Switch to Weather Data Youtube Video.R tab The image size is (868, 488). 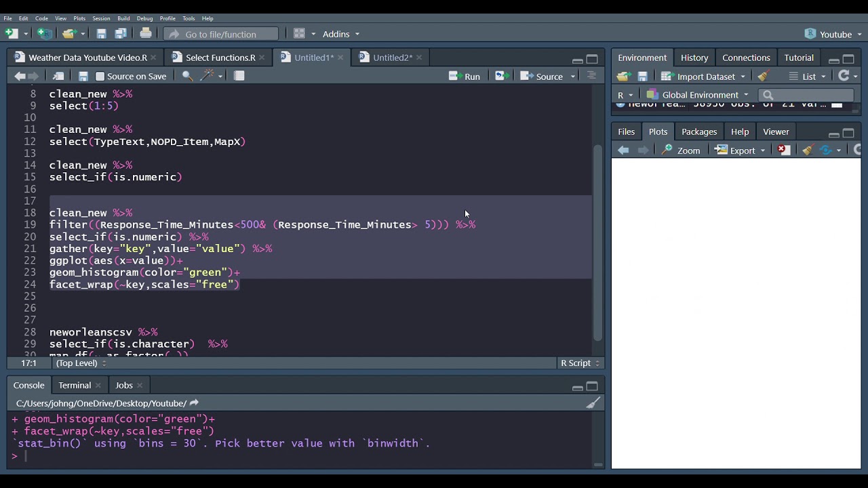click(87, 58)
